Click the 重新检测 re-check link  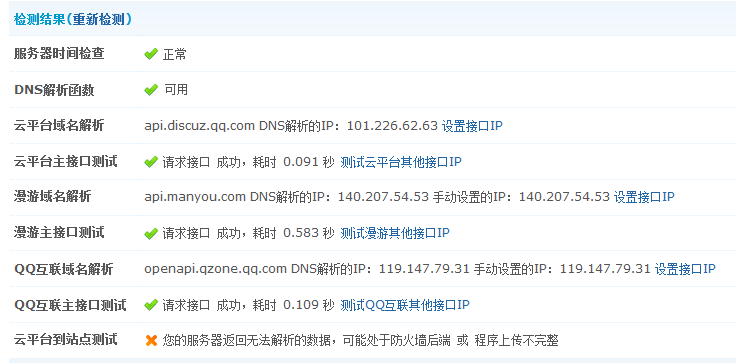point(99,20)
